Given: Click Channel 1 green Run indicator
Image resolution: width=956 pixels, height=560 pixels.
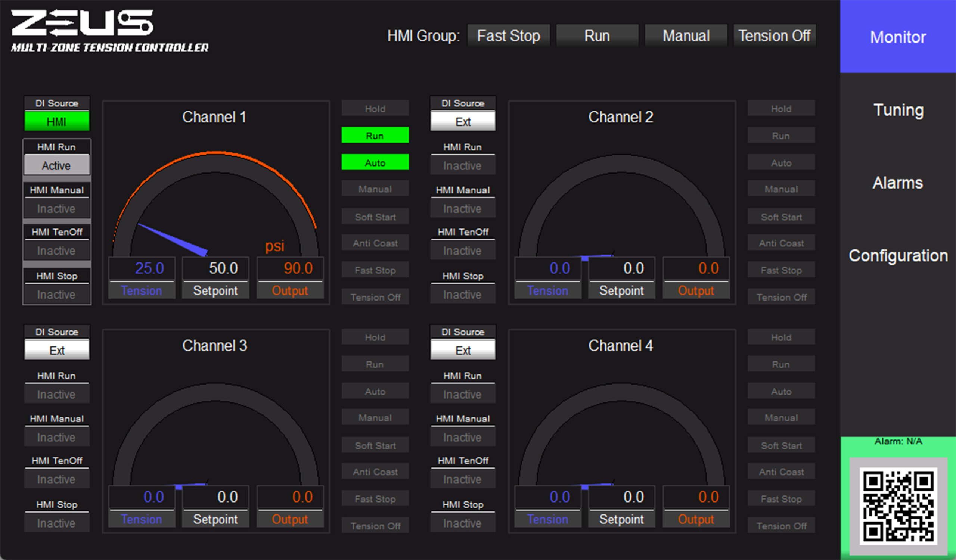Looking at the screenshot, I should (375, 136).
